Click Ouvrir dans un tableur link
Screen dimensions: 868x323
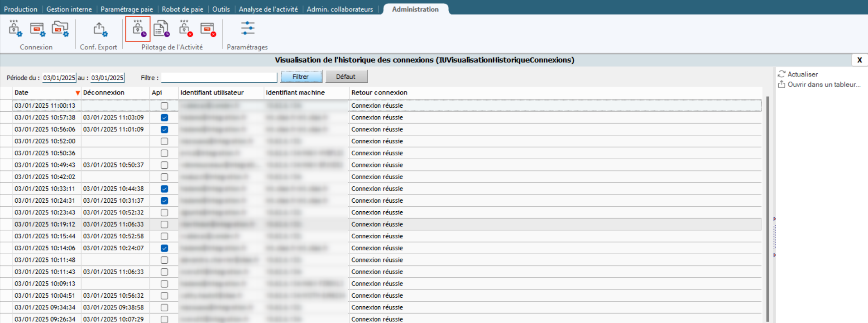823,85
